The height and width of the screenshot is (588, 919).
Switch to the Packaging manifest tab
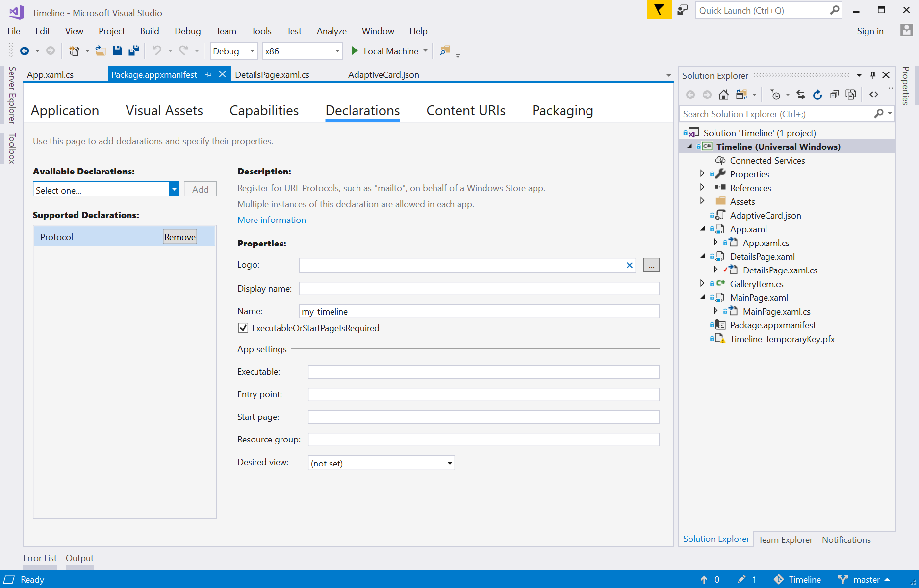pos(562,110)
